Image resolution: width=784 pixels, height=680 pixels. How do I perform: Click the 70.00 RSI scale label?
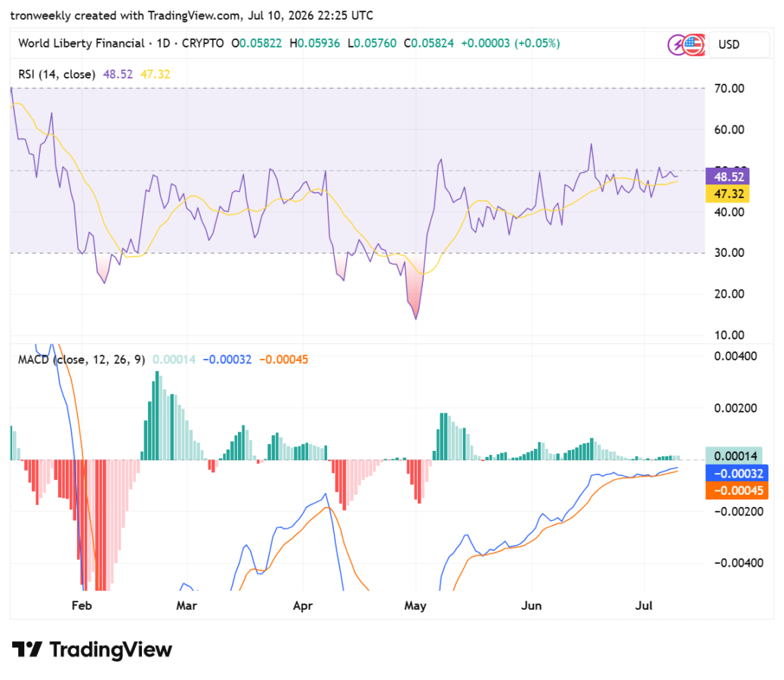729,88
